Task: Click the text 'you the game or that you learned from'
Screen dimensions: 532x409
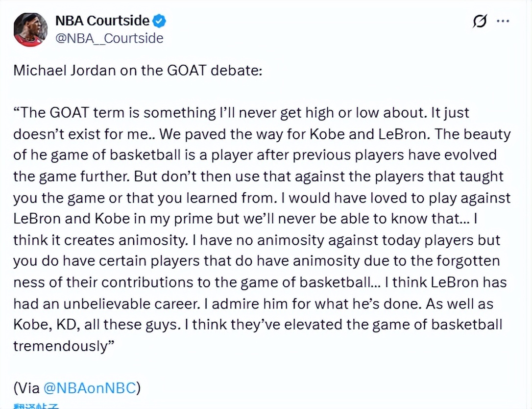Action: point(146,198)
